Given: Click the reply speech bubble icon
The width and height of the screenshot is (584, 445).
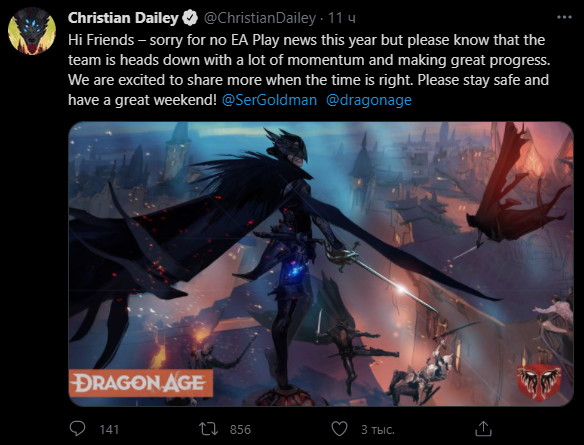Looking at the screenshot, I should pos(77,429).
